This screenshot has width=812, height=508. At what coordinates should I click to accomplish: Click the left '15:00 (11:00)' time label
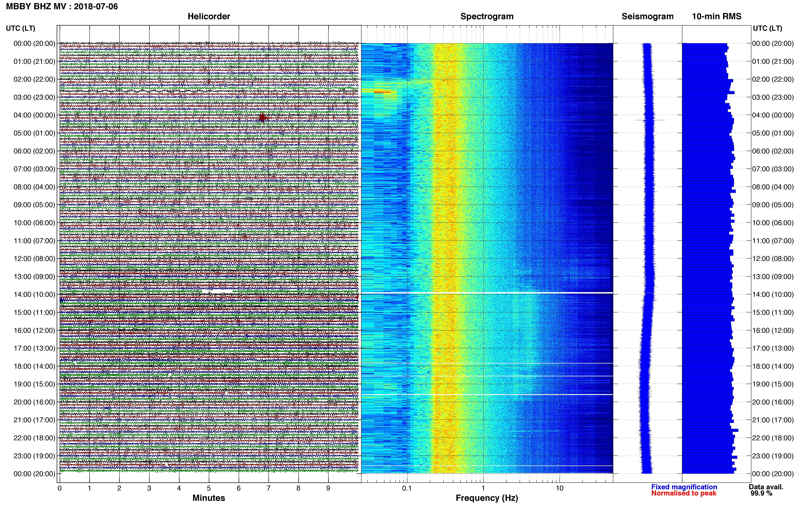[34, 312]
